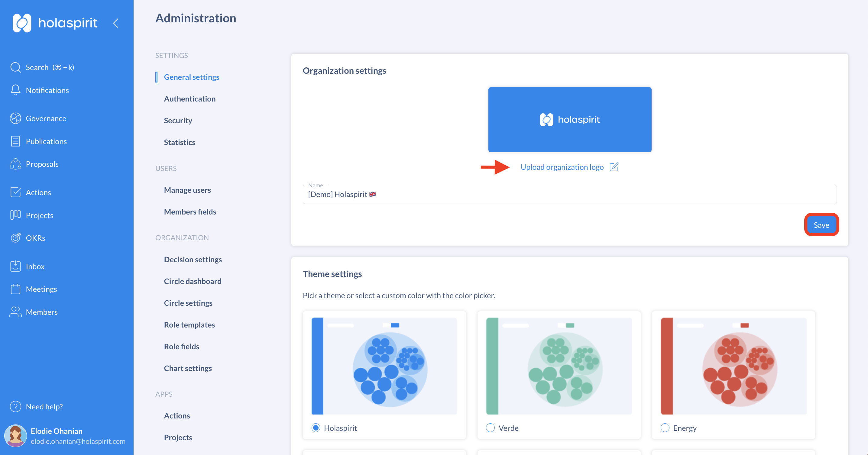This screenshot has height=455, width=868.
Task: Click Elodie Ohanian's avatar picture
Action: pos(15,436)
